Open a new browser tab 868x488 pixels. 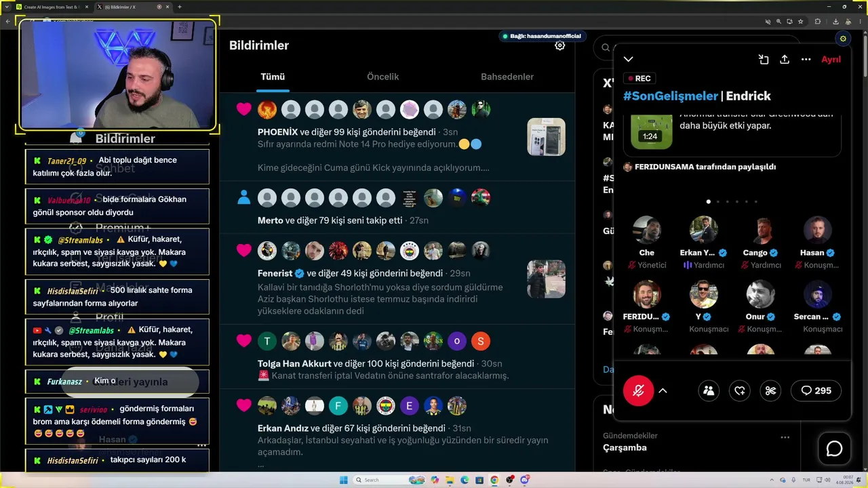(179, 7)
